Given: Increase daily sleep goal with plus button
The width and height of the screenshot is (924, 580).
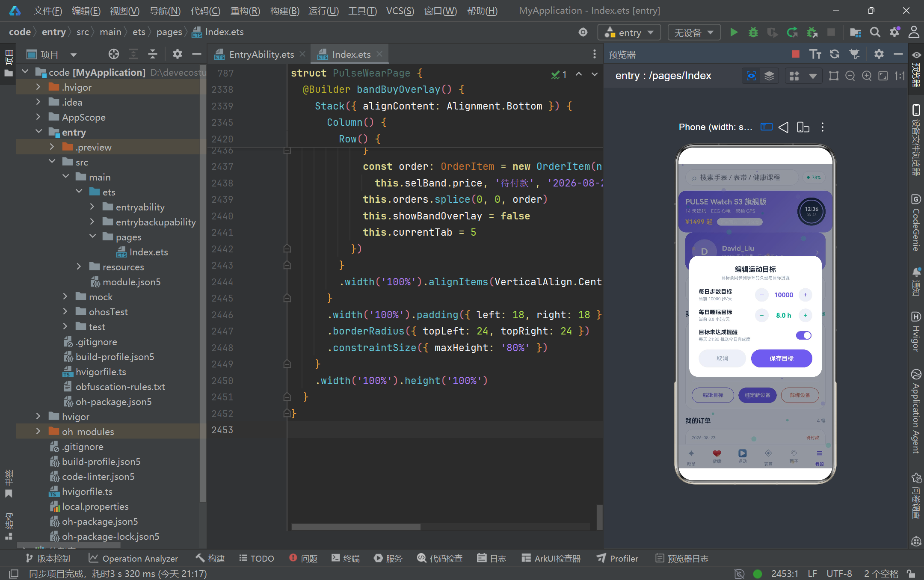Looking at the screenshot, I should click(x=805, y=315).
